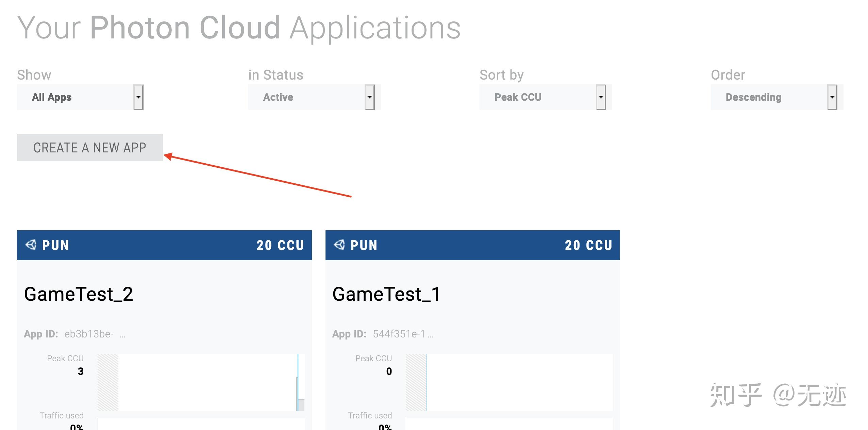Click GameTest_2 Traffic used bar
The image size is (868, 430).
[x=201, y=424]
